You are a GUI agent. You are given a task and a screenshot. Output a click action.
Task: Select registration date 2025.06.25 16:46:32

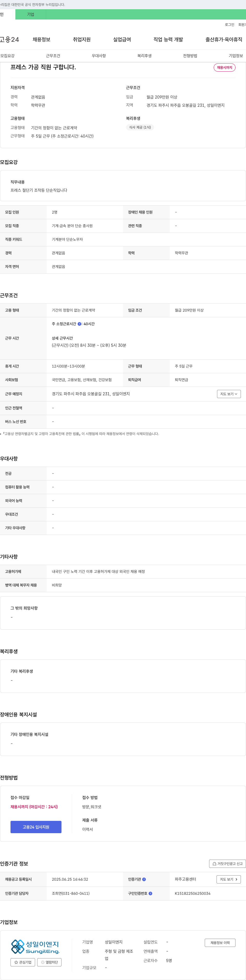(x=70, y=879)
